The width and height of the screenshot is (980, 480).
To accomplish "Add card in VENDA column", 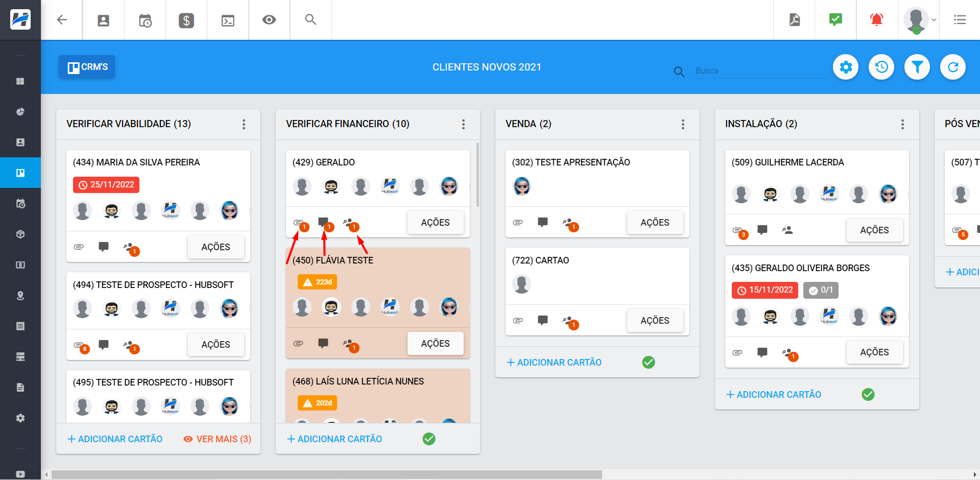I will (x=554, y=363).
